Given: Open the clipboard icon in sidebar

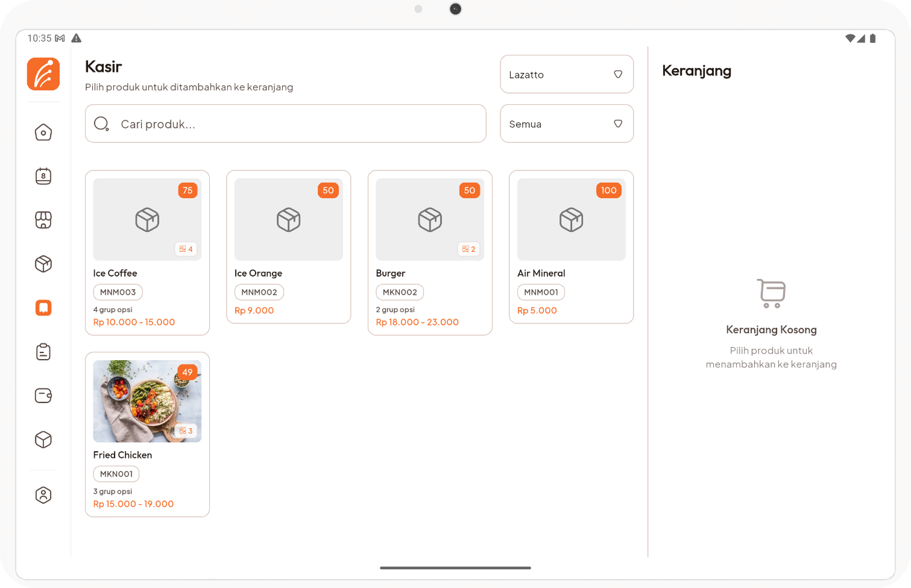Looking at the screenshot, I should [x=43, y=352].
